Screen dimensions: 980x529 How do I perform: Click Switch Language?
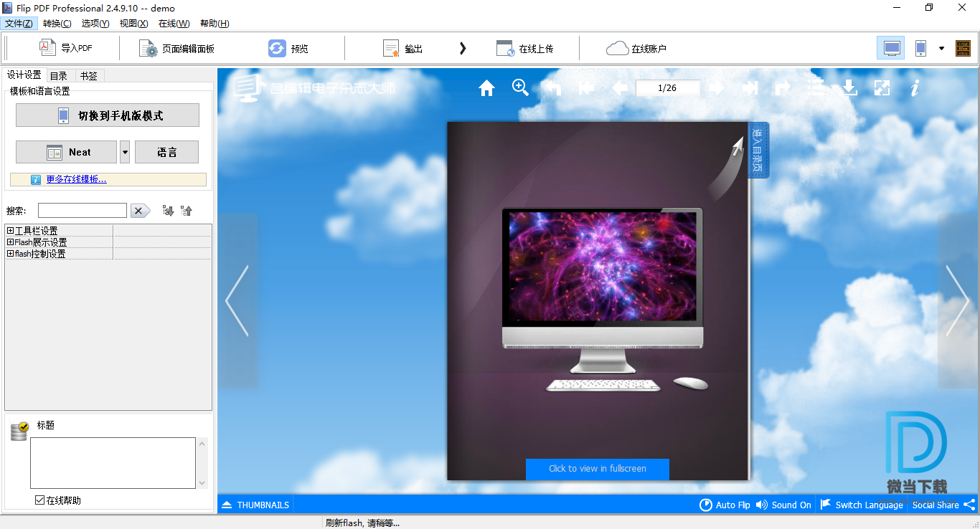[861, 505]
